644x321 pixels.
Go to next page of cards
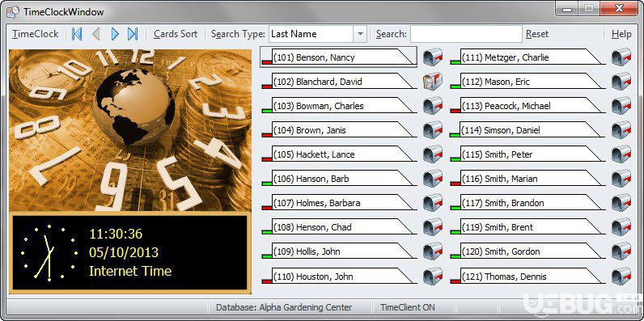click(x=115, y=34)
